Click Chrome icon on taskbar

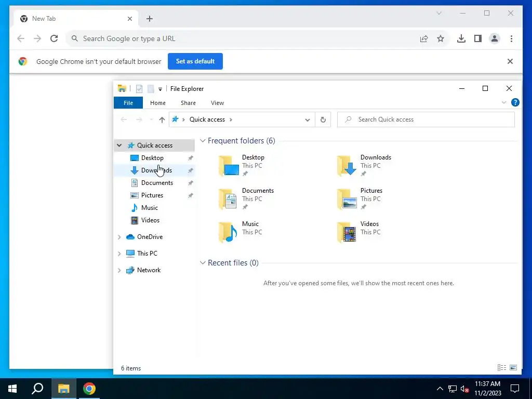pos(89,389)
